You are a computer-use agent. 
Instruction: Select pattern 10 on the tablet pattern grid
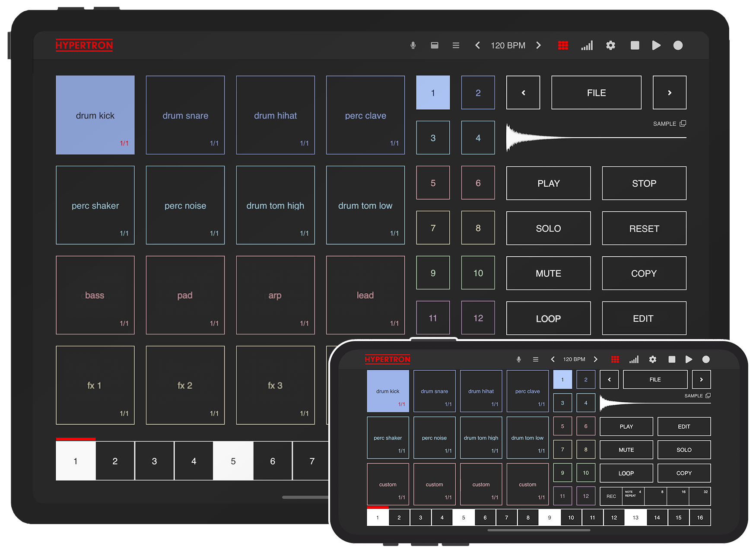click(x=478, y=273)
